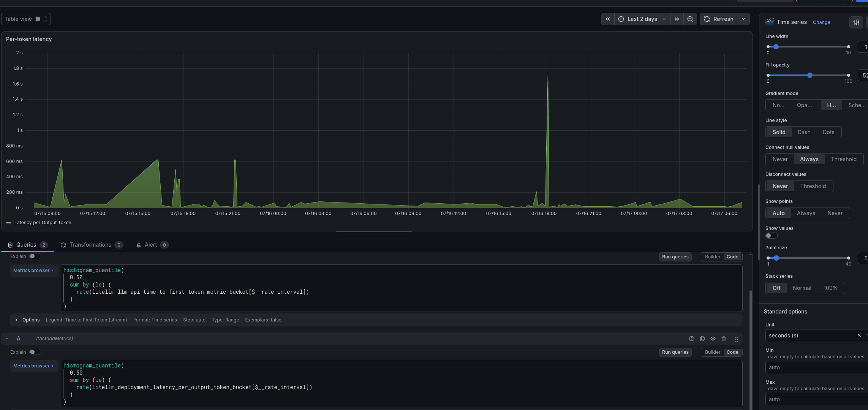Click the Min value input field
This screenshot has width=868, height=410.
[x=817, y=367]
